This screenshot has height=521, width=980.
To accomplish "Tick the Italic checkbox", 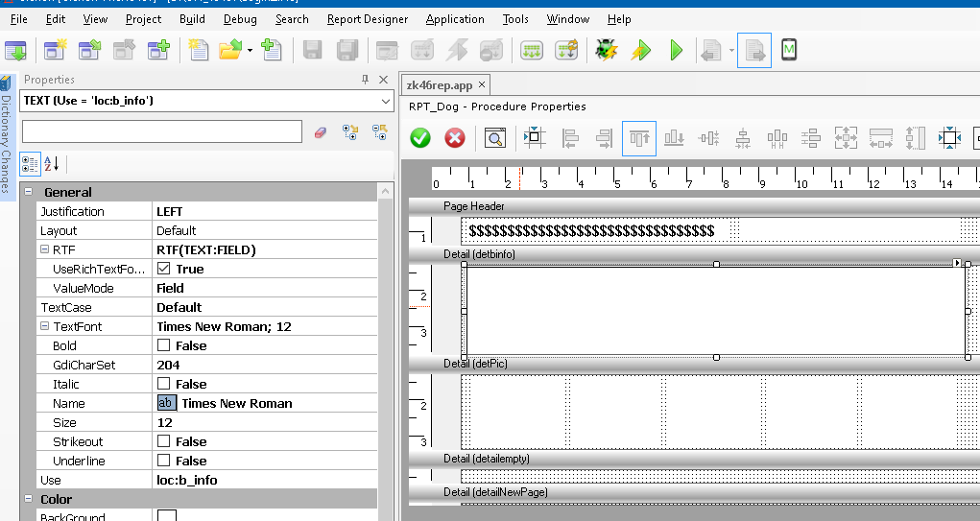I will [164, 384].
